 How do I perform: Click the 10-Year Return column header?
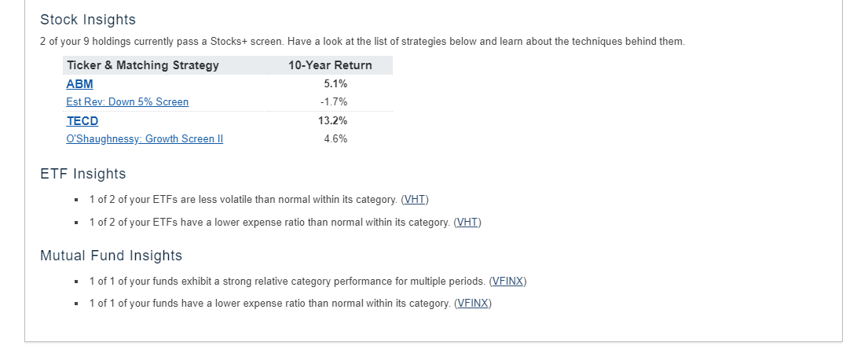(x=330, y=65)
